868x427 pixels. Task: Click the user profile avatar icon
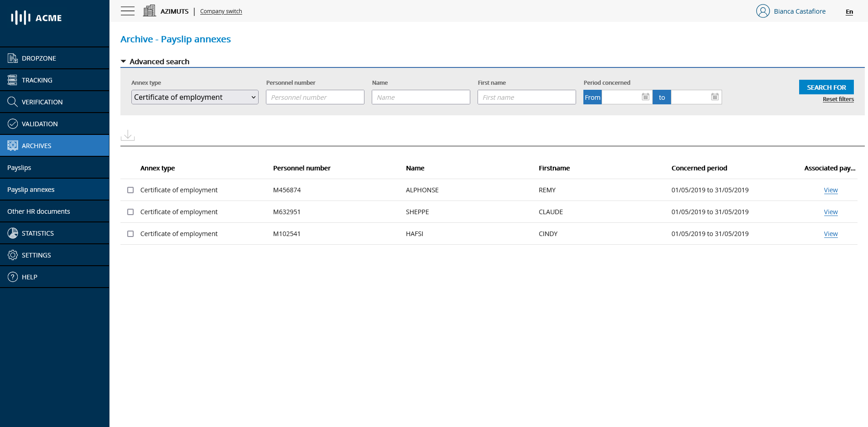763,11
